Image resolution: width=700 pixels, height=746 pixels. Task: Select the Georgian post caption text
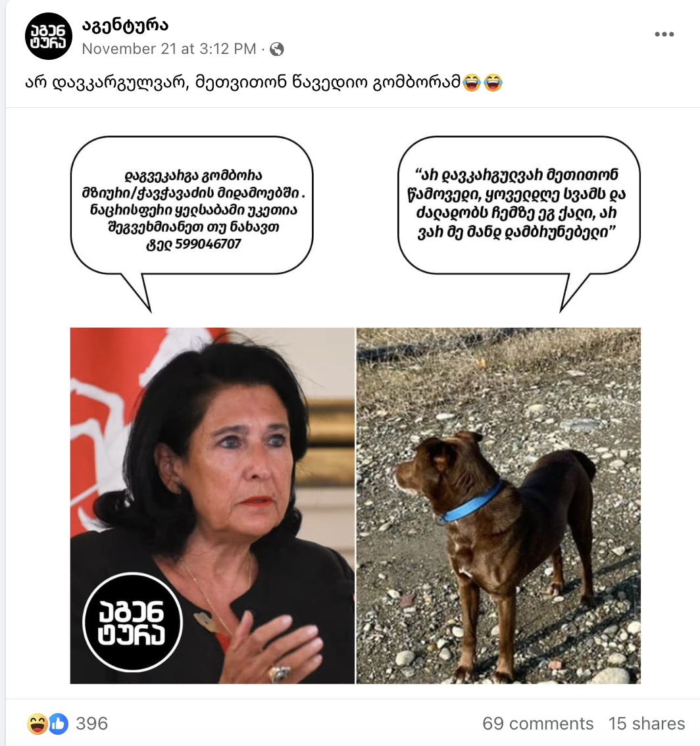point(243,82)
